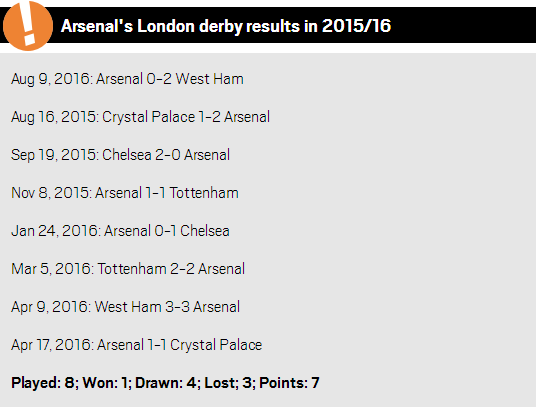Image resolution: width=537 pixels, height=410 pixels.
Task: Select the Sep 19 Chelsea 2-0 Arsenal result
Action: [120, 156]
